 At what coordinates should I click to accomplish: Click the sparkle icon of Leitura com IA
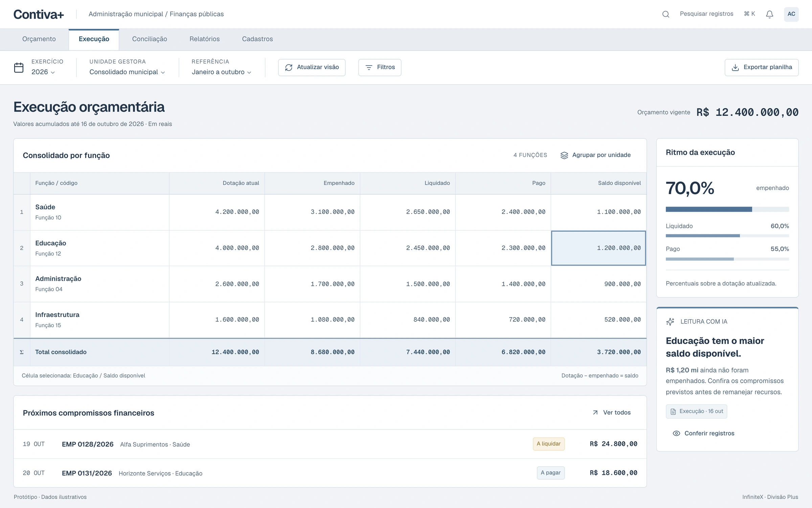[670, 322]
